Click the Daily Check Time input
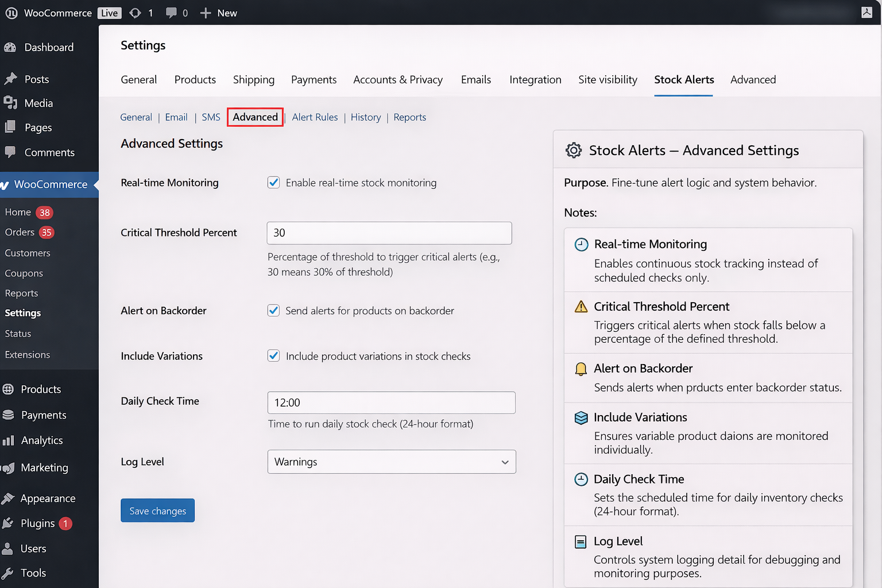Viewport: 882px width, 588px height. pyautogui.click(x=391, y=403)
